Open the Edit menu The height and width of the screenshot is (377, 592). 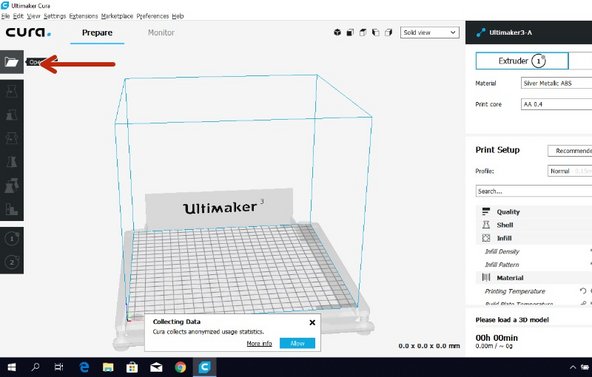click(18, 16)
